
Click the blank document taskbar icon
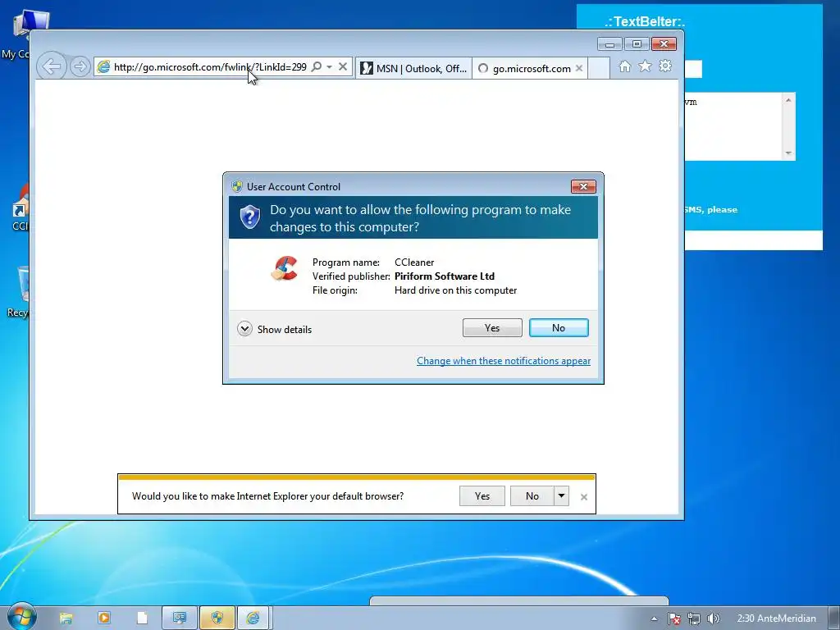[x=142, y=619]
